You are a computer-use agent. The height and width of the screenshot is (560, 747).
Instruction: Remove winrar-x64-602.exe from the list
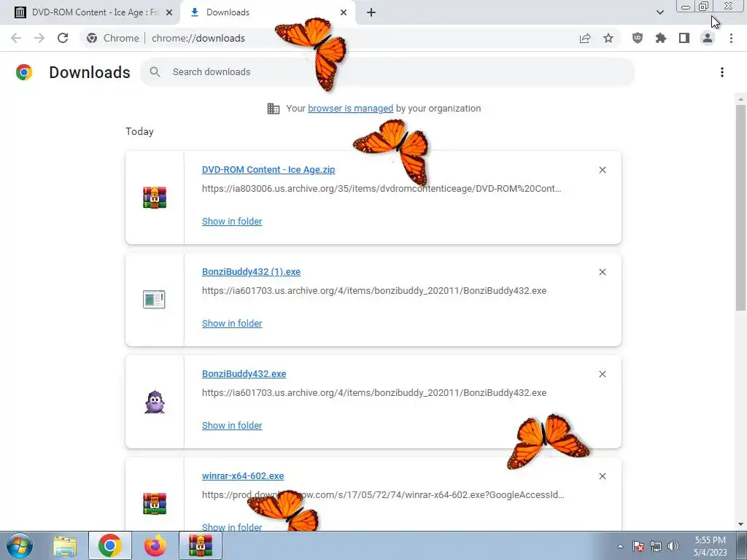(x=603, y=476)
